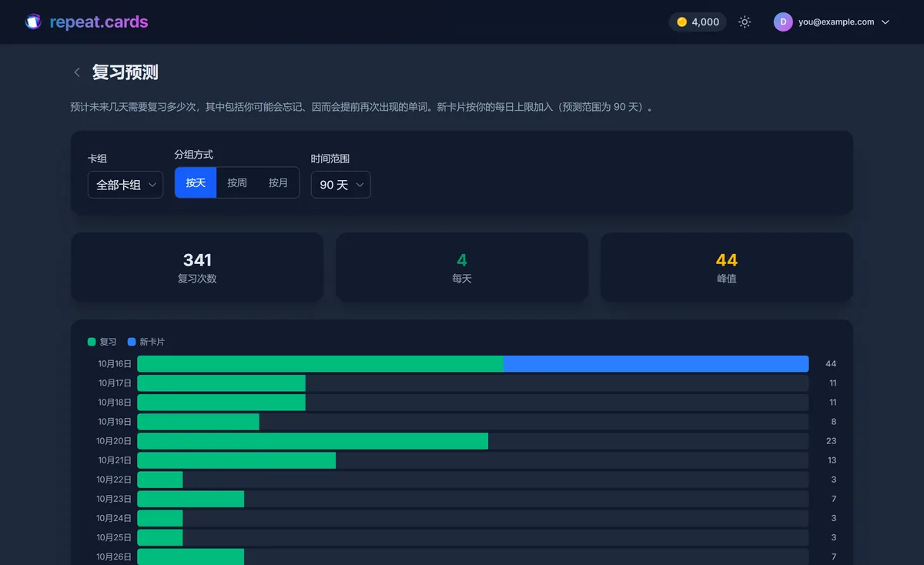Switch grouping to 按月
Image resolution: width=924 pixels, height=565 pixels.
278,182
